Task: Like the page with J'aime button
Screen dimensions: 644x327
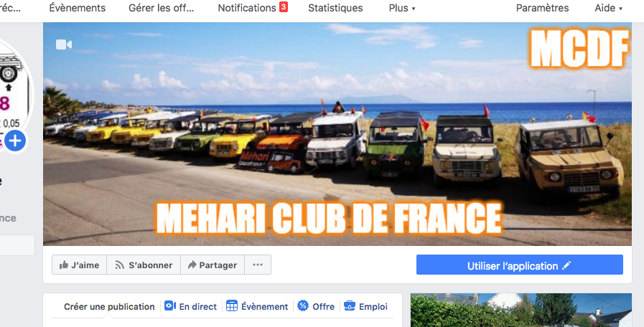Action: tap(79, 265)
